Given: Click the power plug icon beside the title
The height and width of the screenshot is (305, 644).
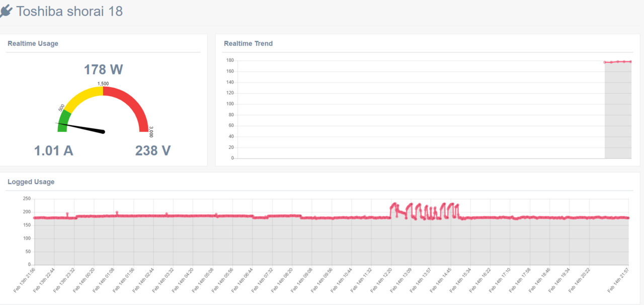Looking at the screenshot, I should pyautogui.click(x=6, y=11).
